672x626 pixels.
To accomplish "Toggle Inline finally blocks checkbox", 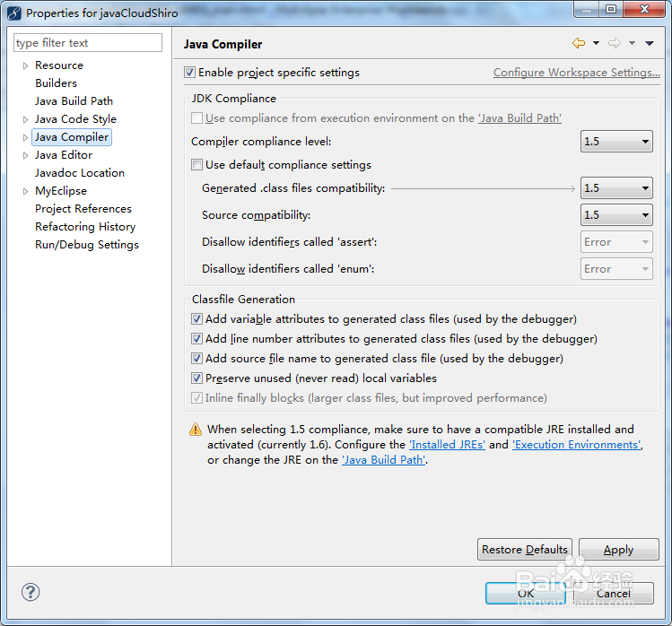I will pos(196,397).
